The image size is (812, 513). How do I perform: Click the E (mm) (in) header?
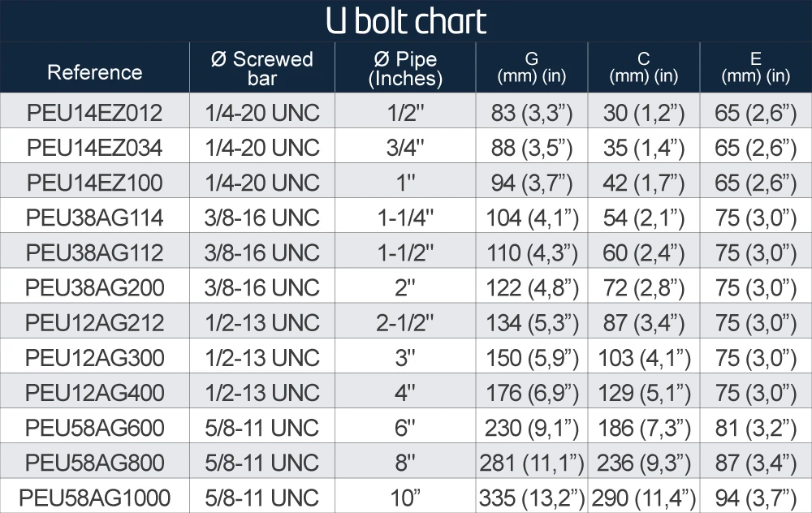755,67
